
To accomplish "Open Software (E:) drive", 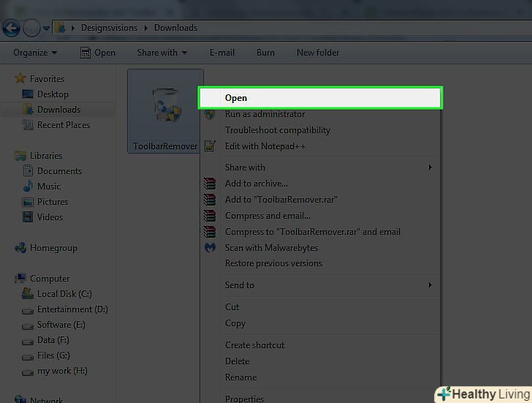I will click(x=61, y=325).
